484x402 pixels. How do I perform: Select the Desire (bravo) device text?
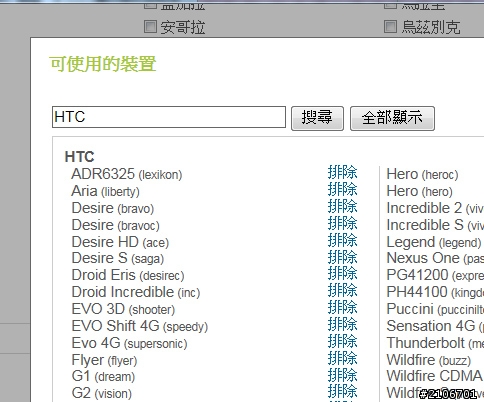pos(113,208)
